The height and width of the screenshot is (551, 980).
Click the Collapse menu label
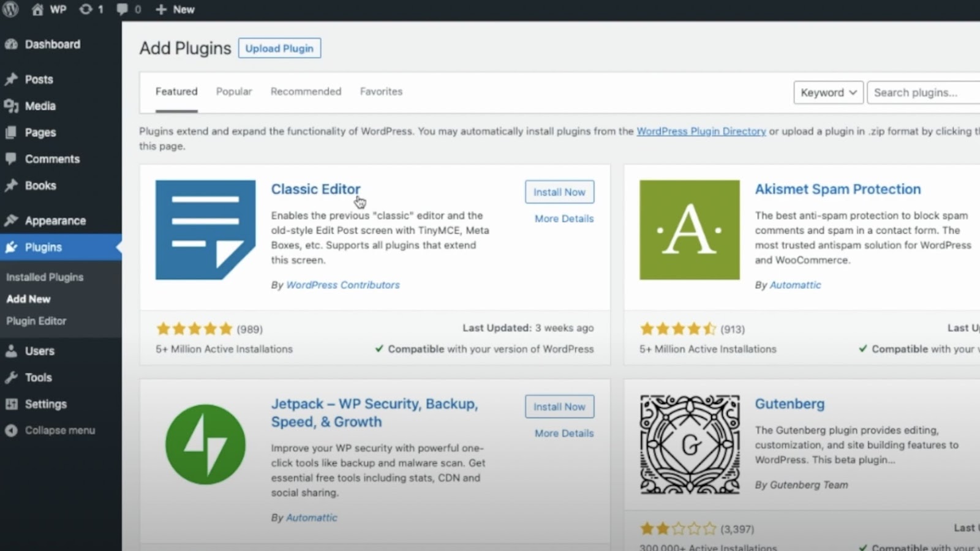click(x=60, y=430)
